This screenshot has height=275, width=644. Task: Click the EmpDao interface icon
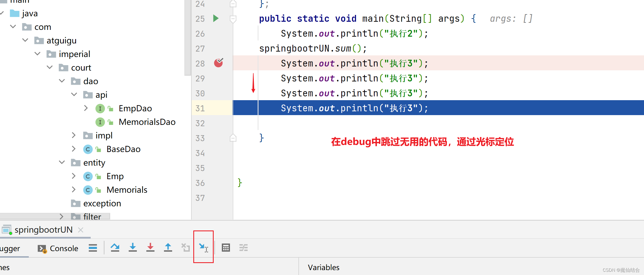[x=100, y=109]
